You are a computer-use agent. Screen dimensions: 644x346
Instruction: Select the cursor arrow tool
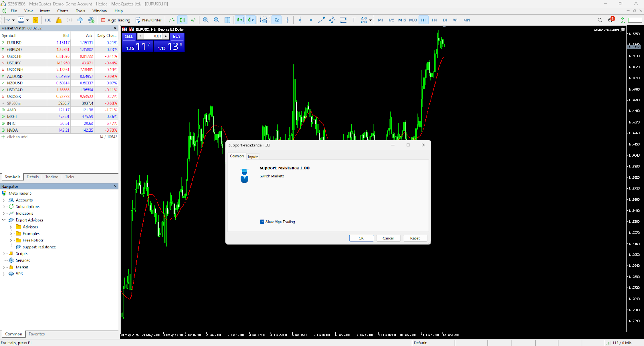(277, 20)
